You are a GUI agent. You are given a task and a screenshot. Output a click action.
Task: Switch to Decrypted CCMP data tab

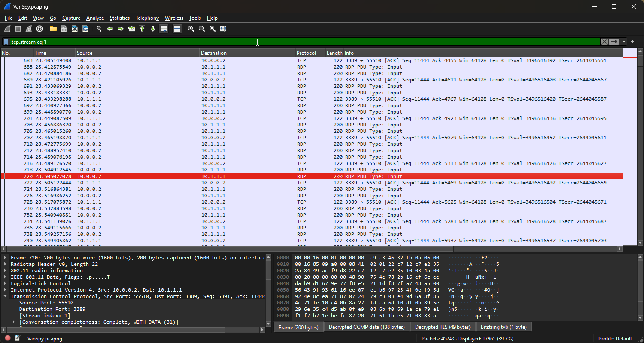tap(367, 327)
